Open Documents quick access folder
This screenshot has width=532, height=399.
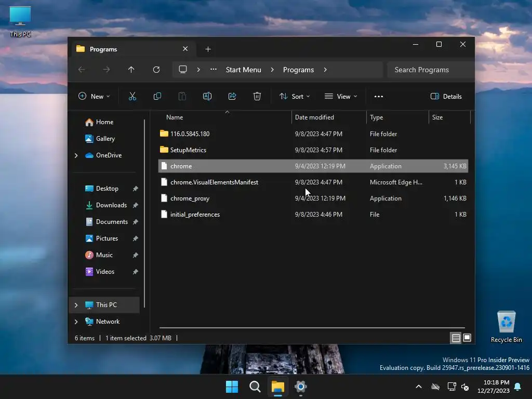[x=106, y=222]
